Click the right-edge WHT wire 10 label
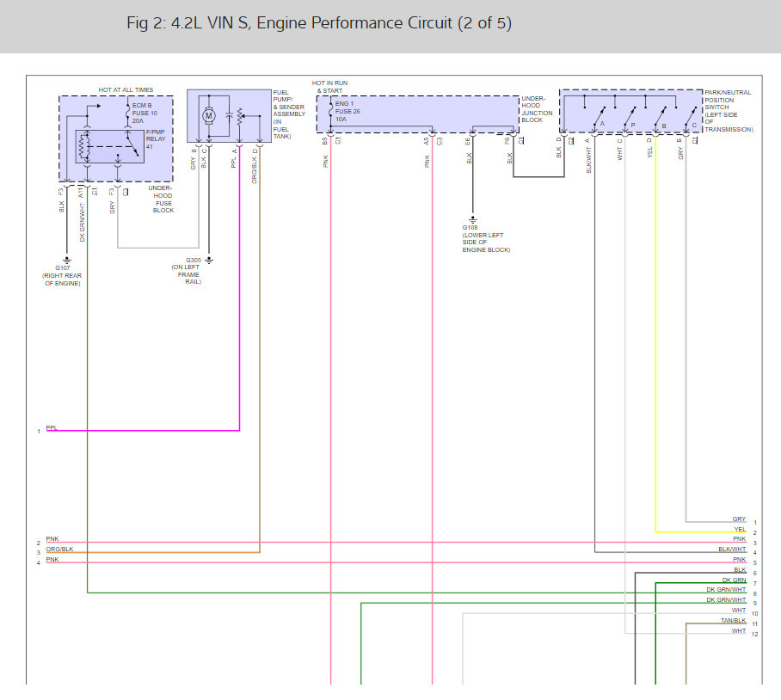 click(x=739, y=610)
